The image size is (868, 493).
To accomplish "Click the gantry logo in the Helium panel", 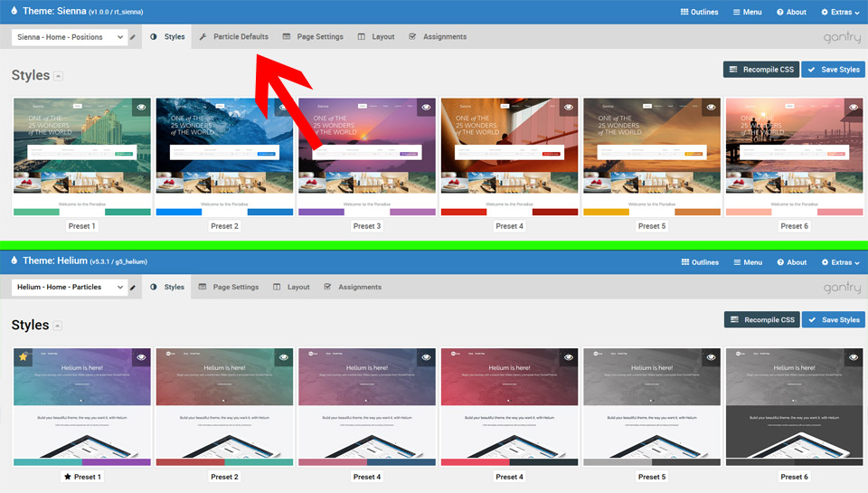I will coord(842,288).
